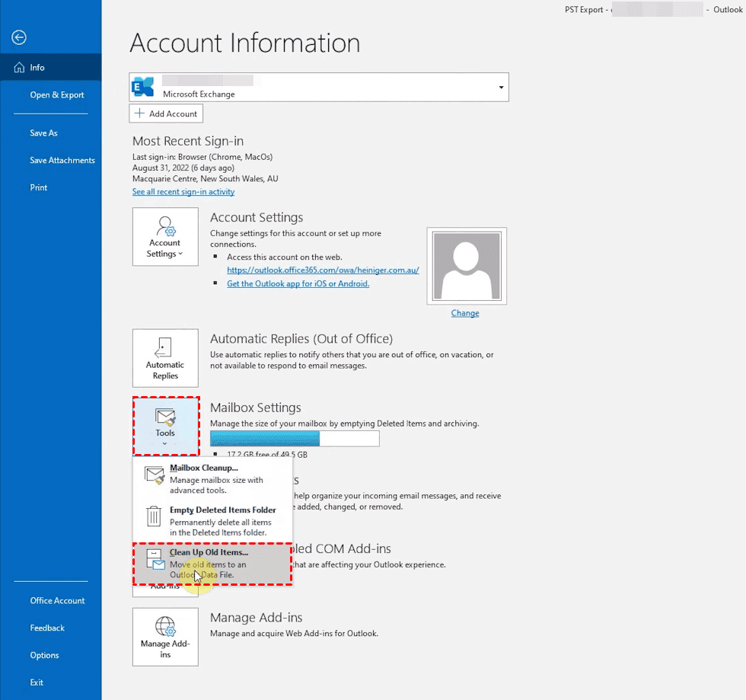Select Open & Export in sidebar
The height and width of the screenshot is (700, 746).
click(x=57, y=95)
